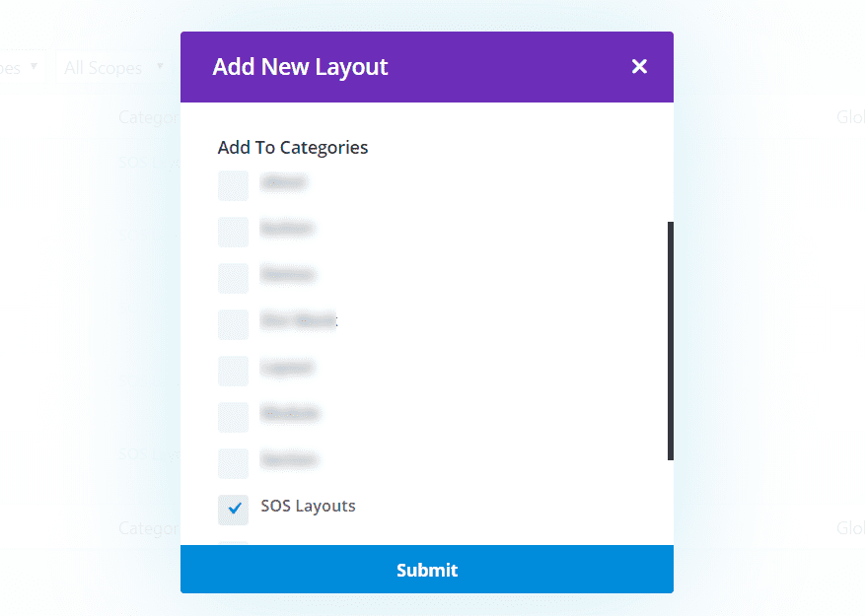Close the Add New Layout dialog
The height and width of the screenshot is (616, 865).
click(639, 67)
